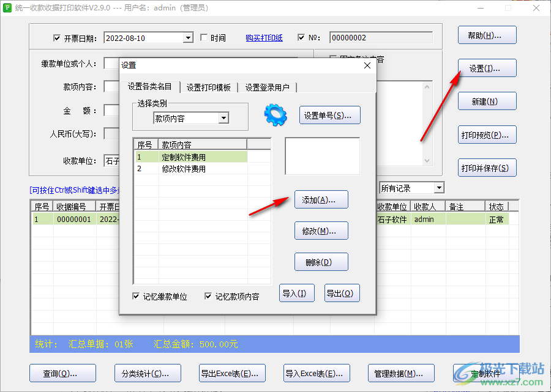Viewport: 551px width, 392px height.
Task: Click the 添加(A) button
Action: 321,199
